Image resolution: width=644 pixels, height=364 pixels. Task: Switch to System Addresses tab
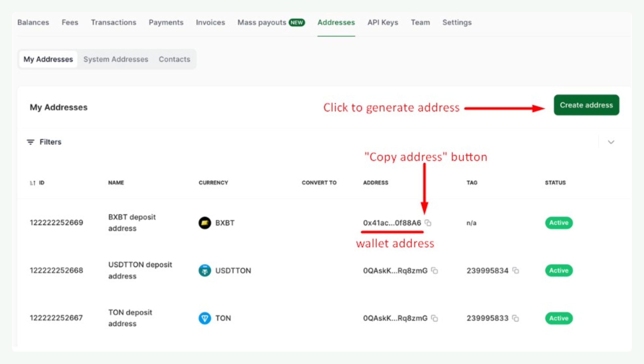116,59
